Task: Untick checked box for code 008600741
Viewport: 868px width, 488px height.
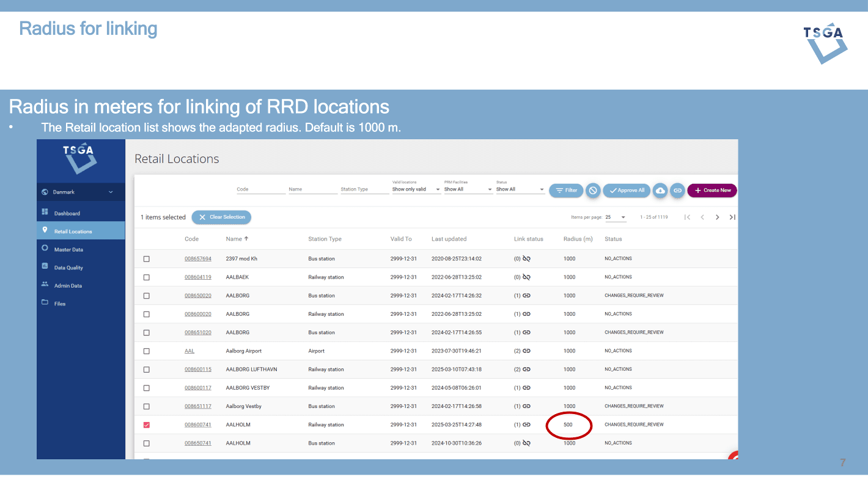Action: (x=146, y=425)
